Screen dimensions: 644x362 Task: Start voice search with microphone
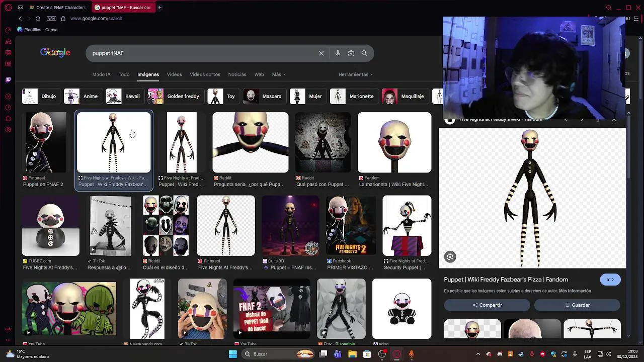[x=338, y=53]
